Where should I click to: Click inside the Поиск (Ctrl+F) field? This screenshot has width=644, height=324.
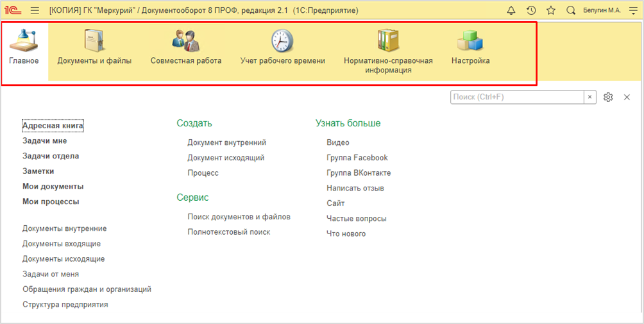516,97
